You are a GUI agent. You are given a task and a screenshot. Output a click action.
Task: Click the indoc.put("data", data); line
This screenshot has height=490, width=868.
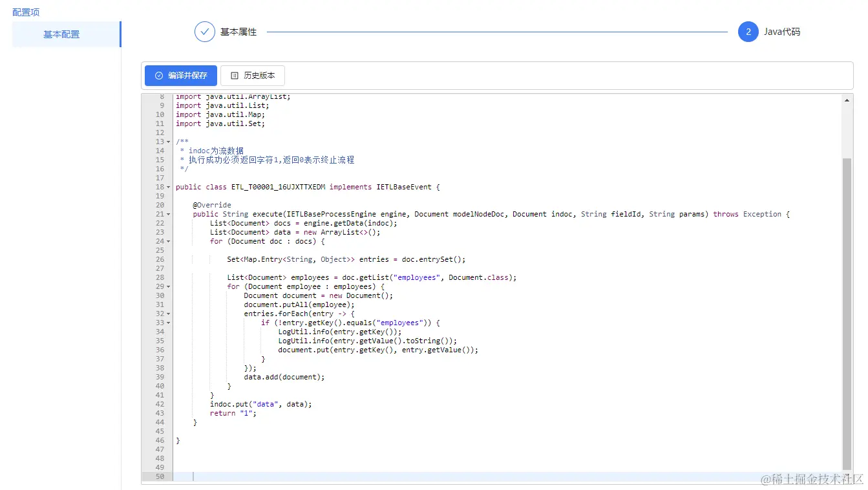[x=261, y=404]
